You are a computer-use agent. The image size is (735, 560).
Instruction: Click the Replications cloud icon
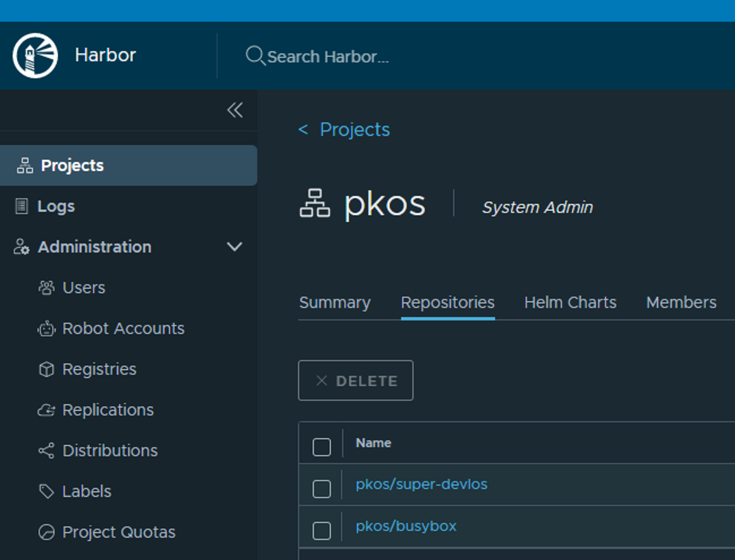click(46, 410)
